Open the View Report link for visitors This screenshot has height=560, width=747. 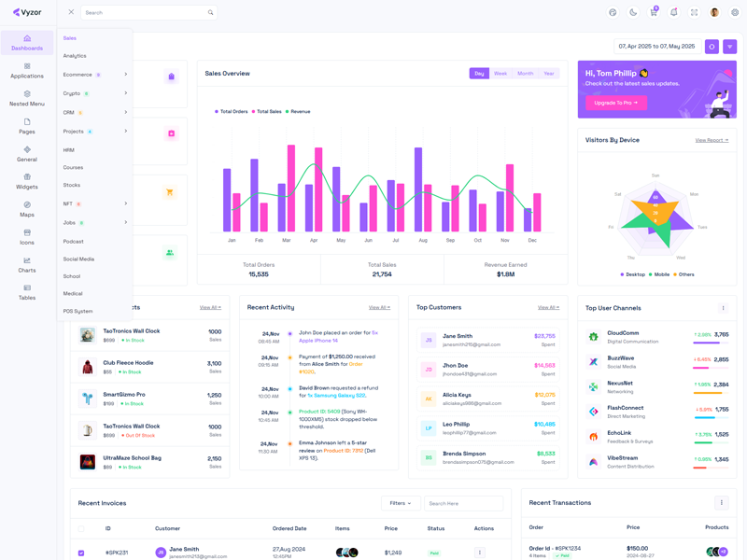(x=712, y=140)
